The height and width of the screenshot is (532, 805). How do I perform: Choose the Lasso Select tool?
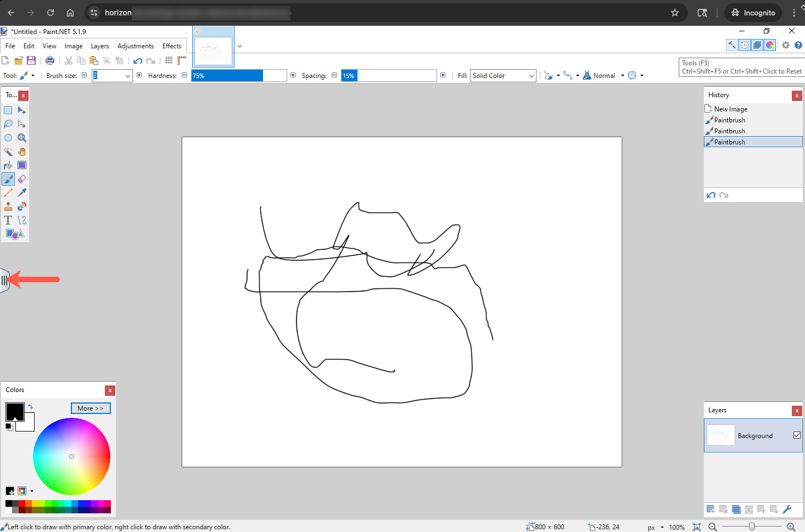tap(8, 124)
